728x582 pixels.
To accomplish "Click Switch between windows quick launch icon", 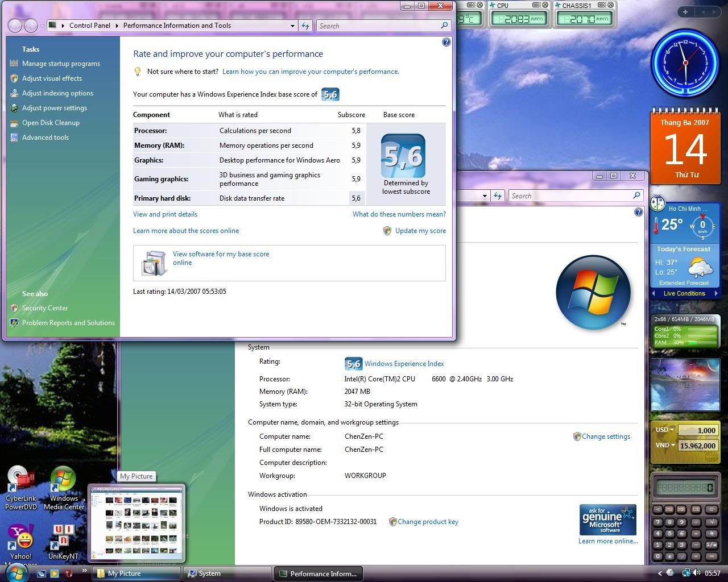I will (41, 573).
